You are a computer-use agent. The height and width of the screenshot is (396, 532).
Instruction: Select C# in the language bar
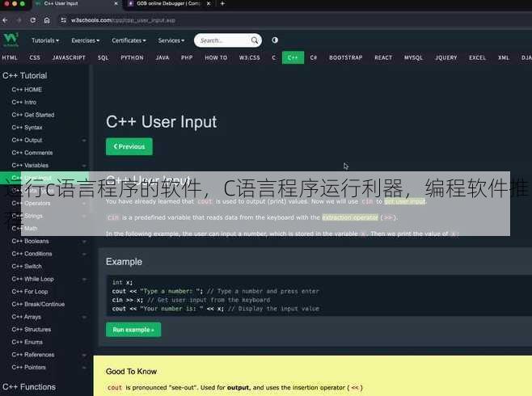point(314,57)
